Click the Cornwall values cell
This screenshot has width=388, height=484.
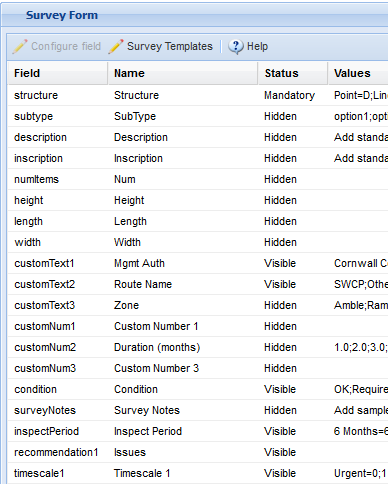pyautogui.click(x=358, y=263)
